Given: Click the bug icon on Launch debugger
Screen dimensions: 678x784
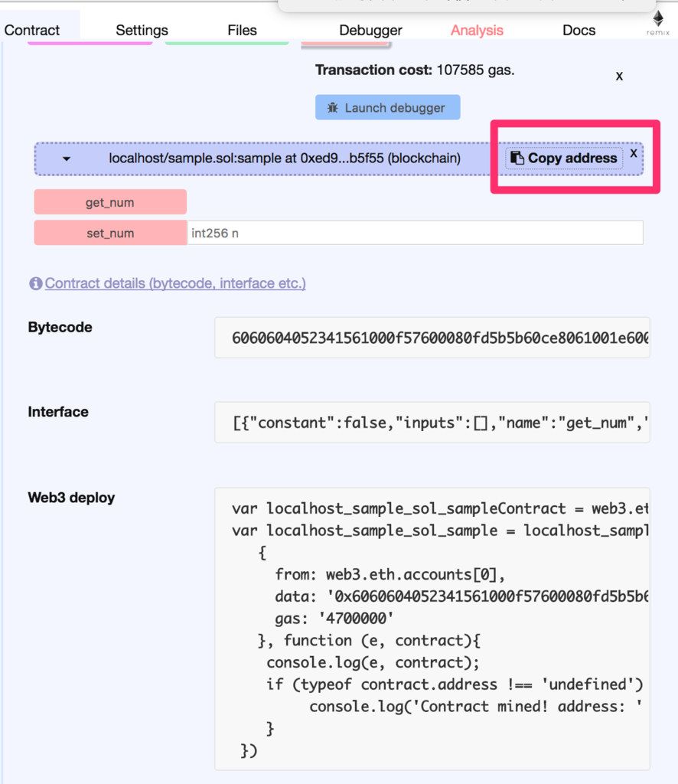Looking at the screenshot, I should pos(333,107).
